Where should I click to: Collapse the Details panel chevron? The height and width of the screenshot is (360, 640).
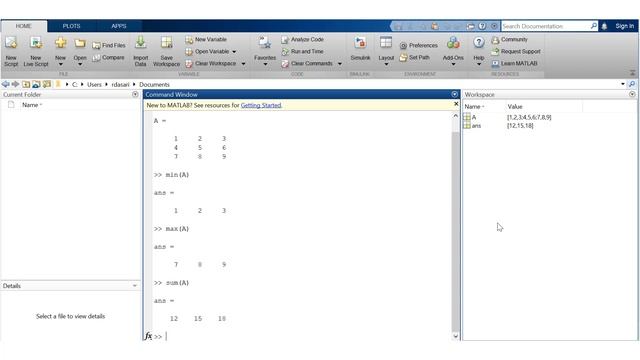click(x=135, y=286)
